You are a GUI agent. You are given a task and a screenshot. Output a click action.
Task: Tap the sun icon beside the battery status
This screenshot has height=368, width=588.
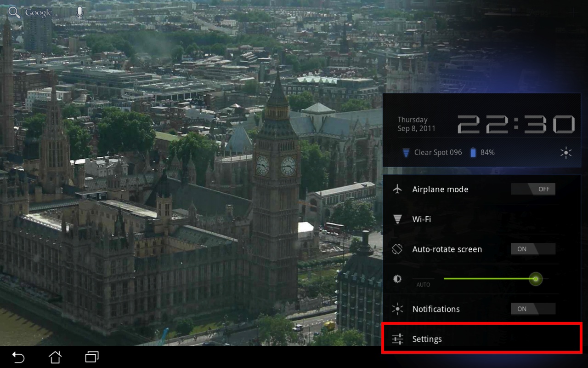tap(566, 153)
